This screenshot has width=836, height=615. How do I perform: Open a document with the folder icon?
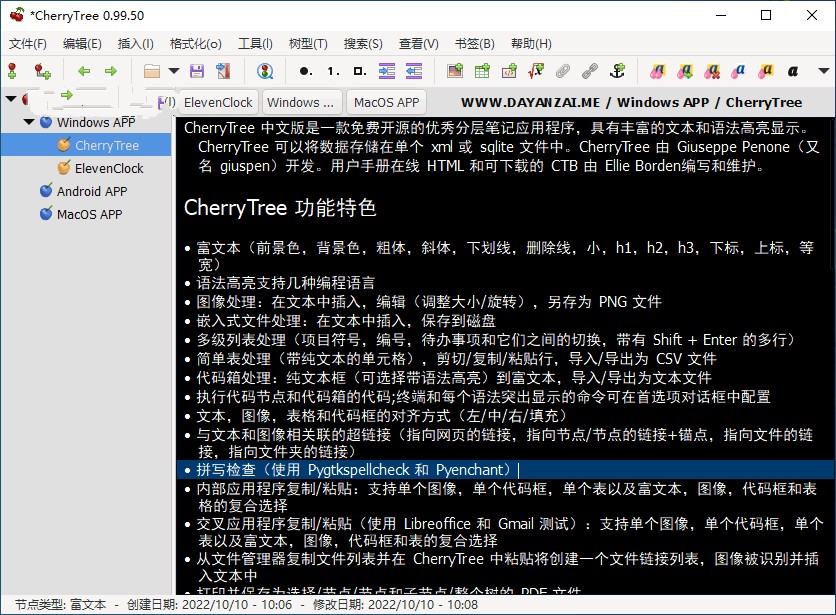pos(152,70)
